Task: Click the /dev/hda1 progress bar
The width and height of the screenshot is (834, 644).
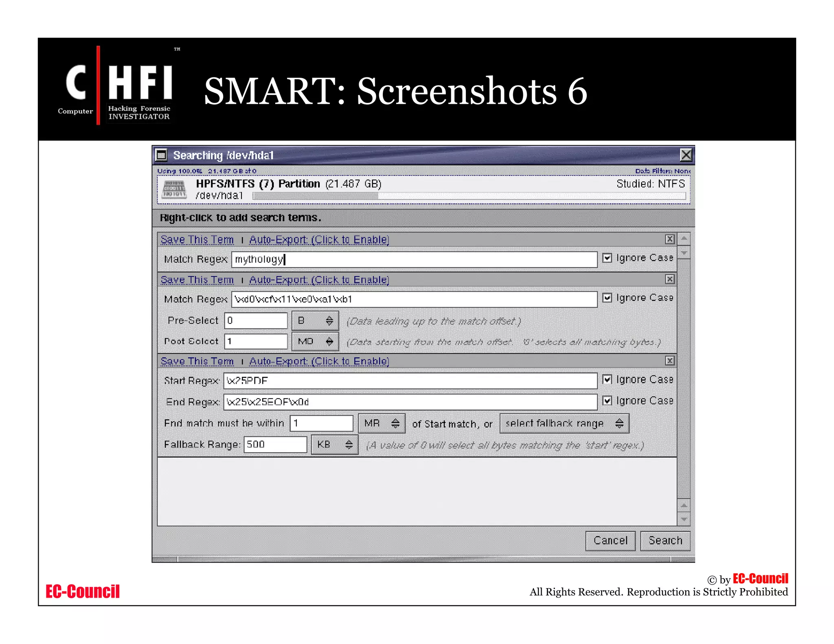Action: coord(468,196)
